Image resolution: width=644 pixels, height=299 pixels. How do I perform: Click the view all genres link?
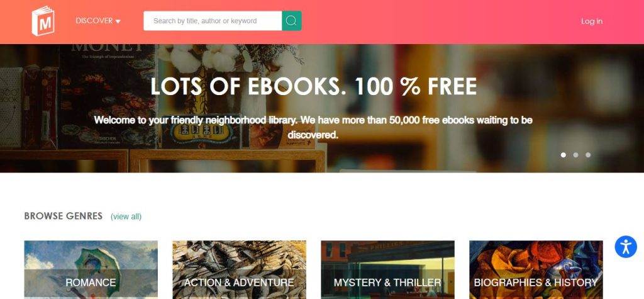(x=126, y=217)
